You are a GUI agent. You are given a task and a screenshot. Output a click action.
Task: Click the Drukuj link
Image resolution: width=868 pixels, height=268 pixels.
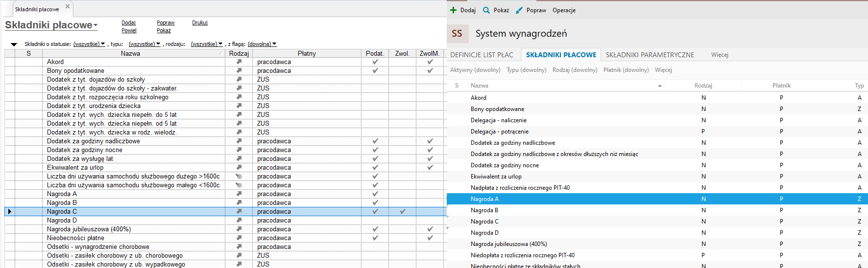coord(200,22)
